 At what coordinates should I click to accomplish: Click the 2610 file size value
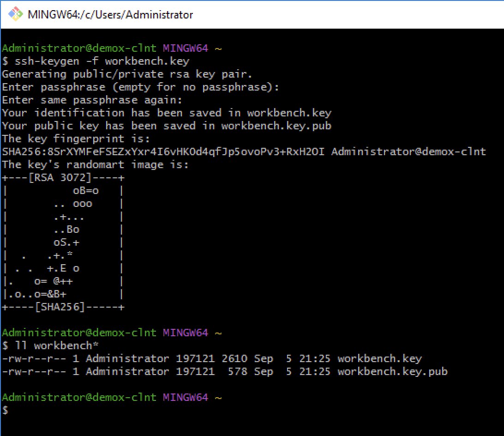point(234,358)
